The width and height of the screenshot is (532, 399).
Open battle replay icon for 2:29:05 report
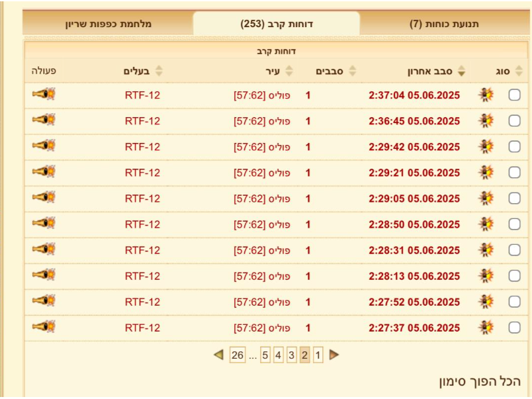tap(44, 197)
